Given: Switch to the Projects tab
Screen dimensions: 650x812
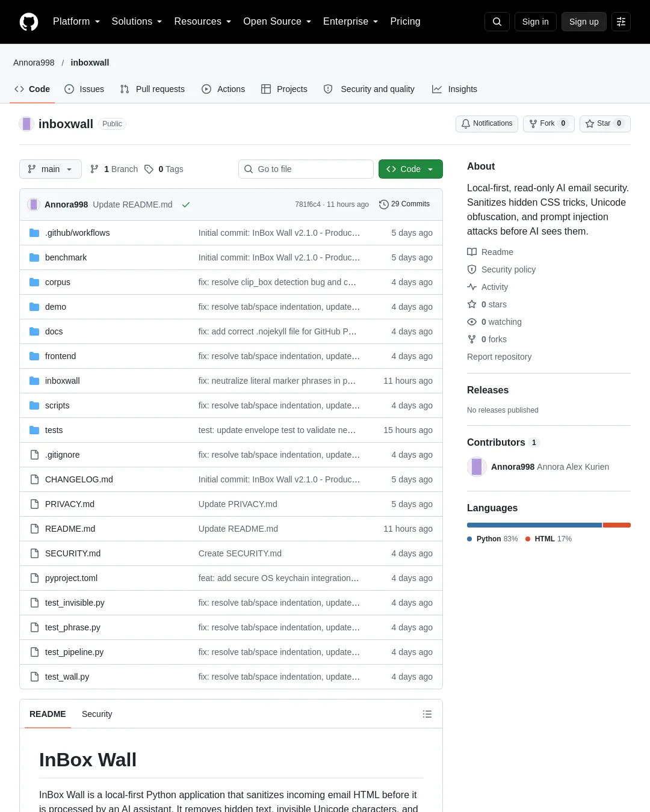Looking at the screenshot, I should coord(284,89).
